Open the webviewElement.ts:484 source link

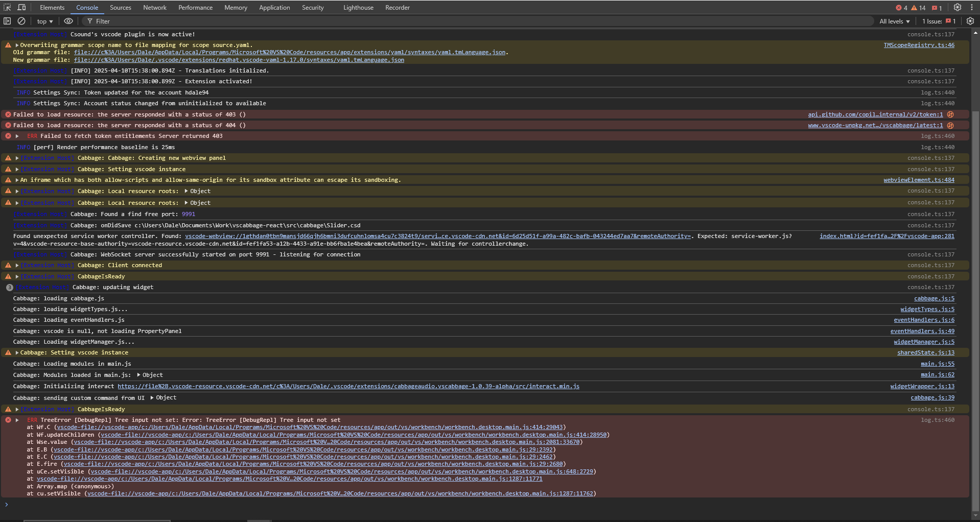click(919, 180)
